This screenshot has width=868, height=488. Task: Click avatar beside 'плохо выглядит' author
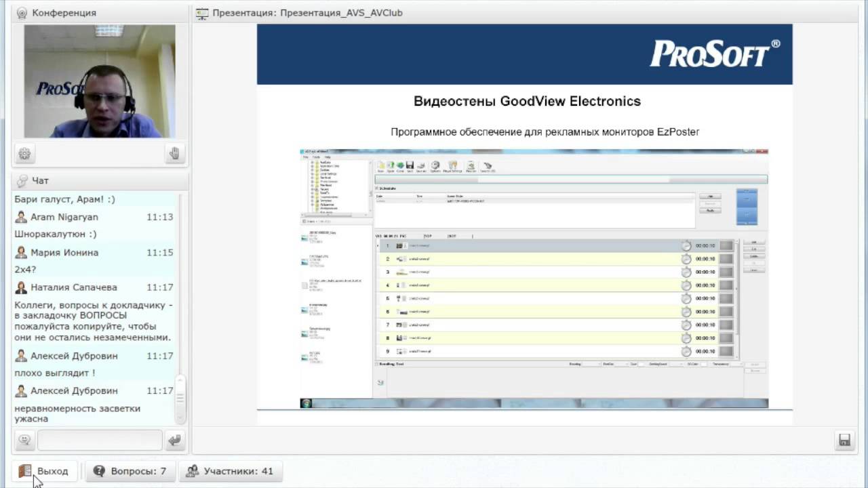tap(21, 356)
